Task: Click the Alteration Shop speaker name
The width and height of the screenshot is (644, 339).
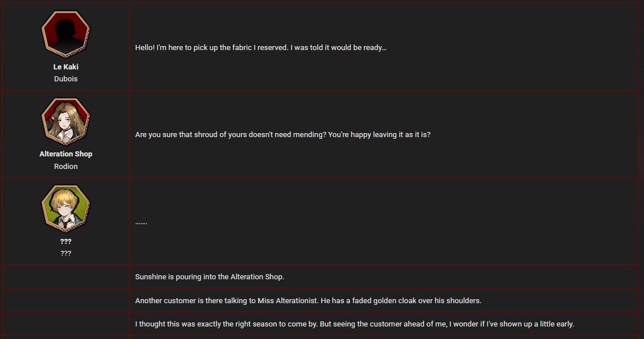Action: [65, 154]
